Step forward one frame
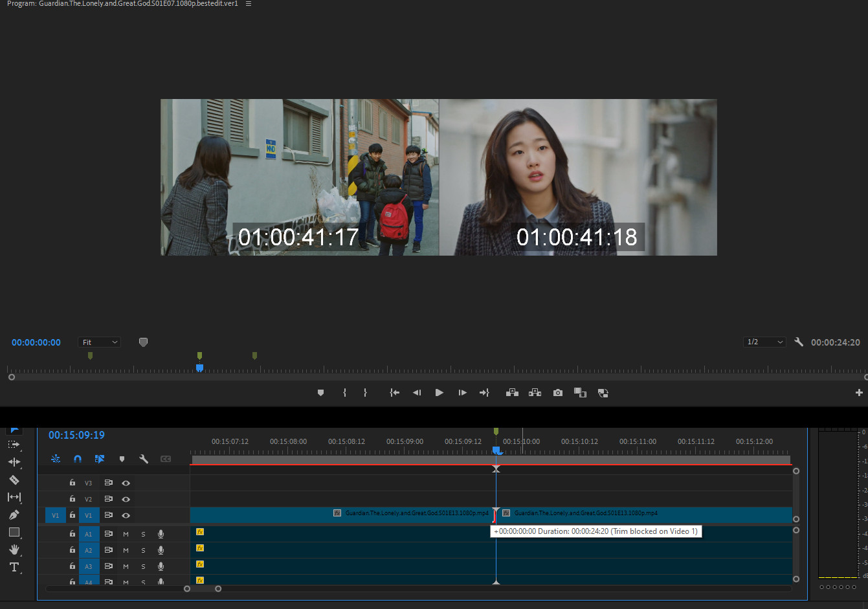Image resolution: width=868 pixels, height=609 pixels. (x=462, y=393)
